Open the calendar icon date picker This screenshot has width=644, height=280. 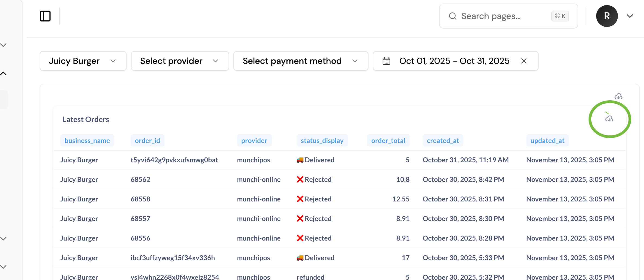pyautogui.click(x=386, y=61)
